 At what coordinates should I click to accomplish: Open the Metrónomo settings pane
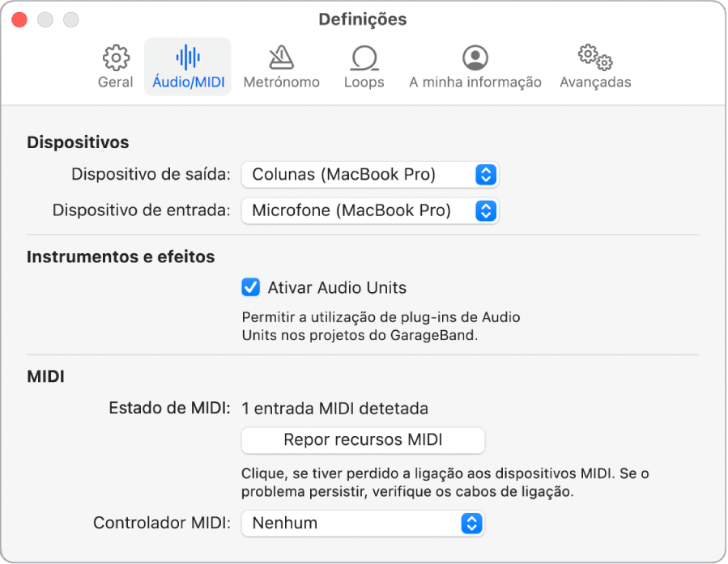coord(281,65)
